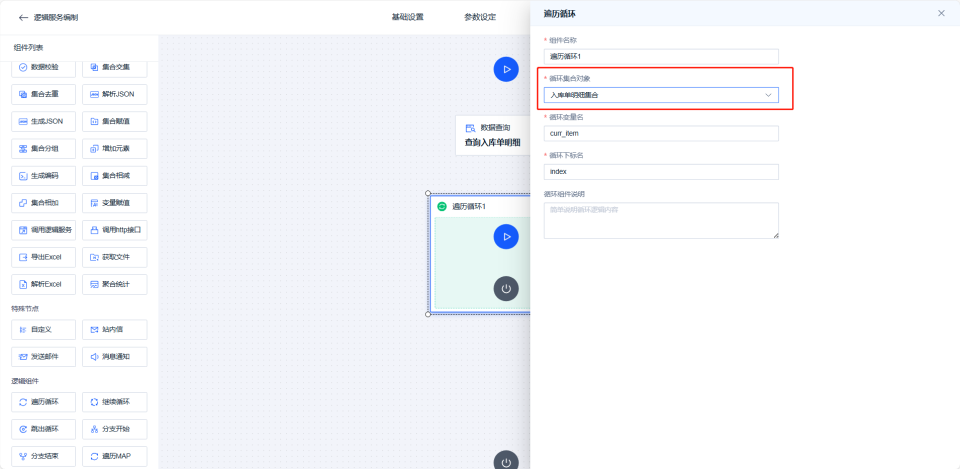Select the 集合相加 component

pos(43,203)
